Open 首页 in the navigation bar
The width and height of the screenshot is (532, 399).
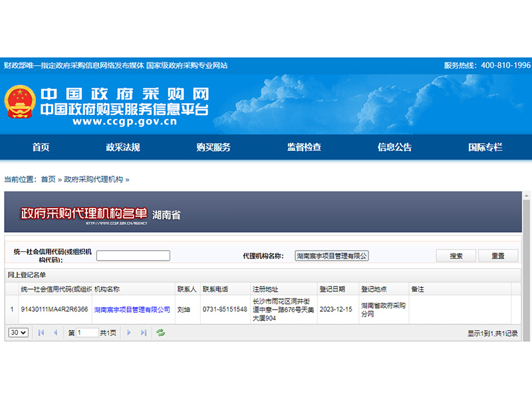click(41, 147)
